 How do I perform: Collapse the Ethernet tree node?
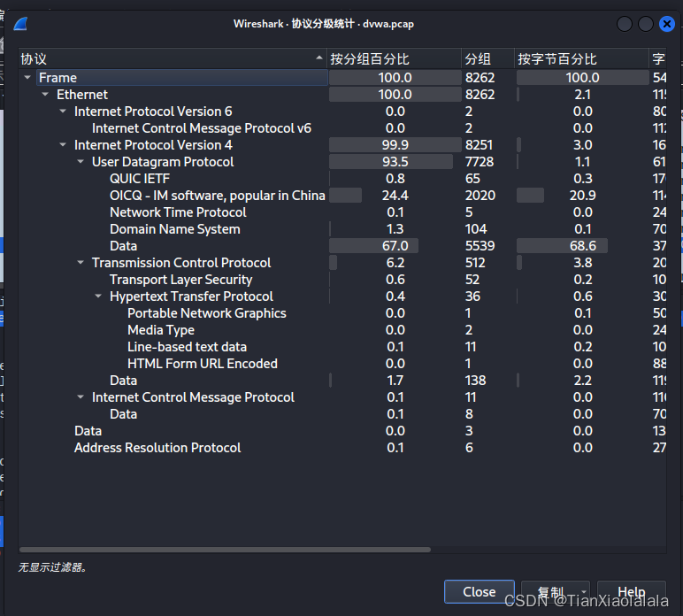point(45,95)
